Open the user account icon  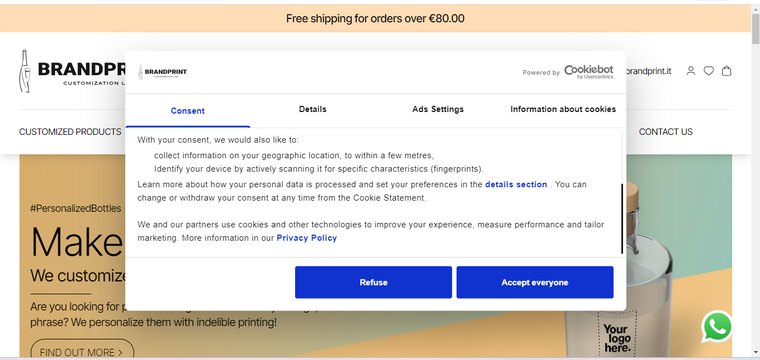click(x=691, y=71)
